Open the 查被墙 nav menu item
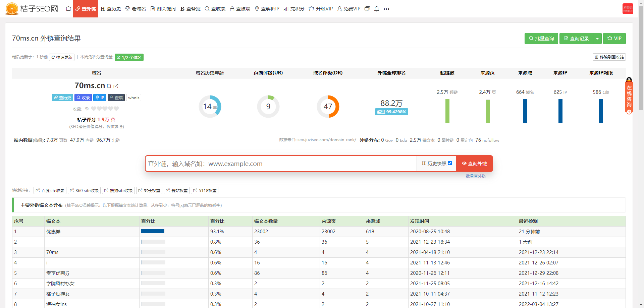The image size is (644, 308). pyautogui.click(x=240, y=9)
